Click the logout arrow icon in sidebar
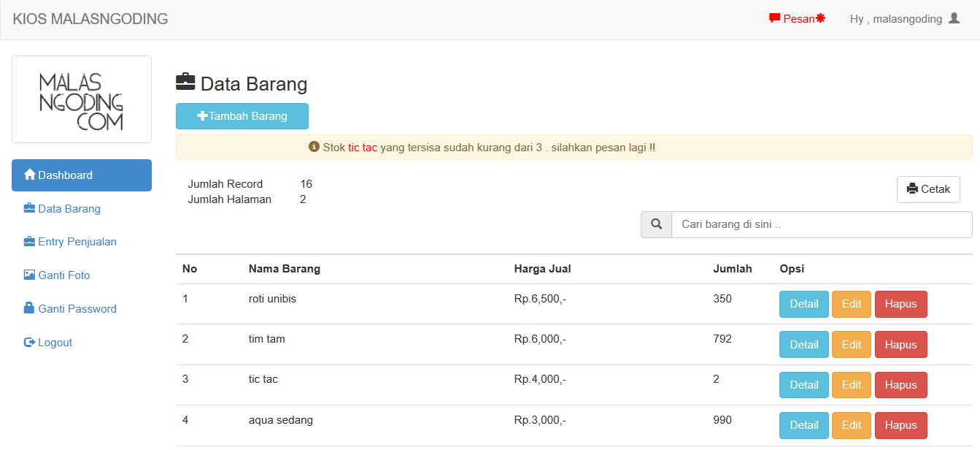Screen dimensions: 980x450 tap(30, 343)
